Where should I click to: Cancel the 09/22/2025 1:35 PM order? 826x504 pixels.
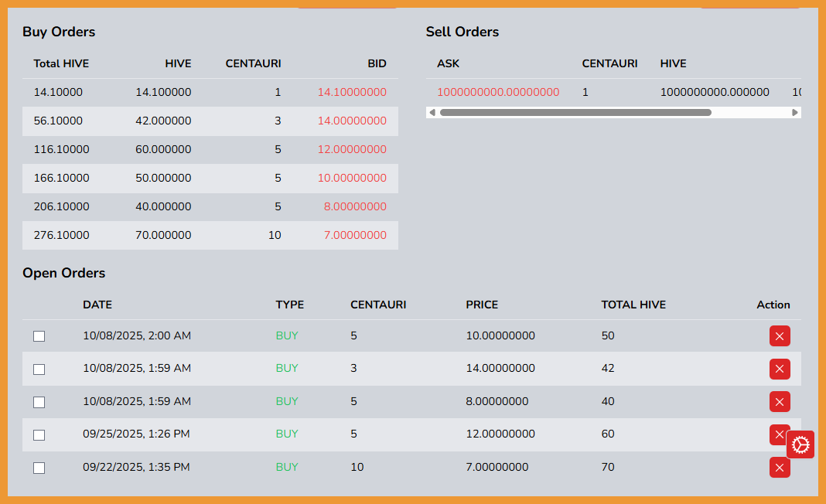pos(780,468)
